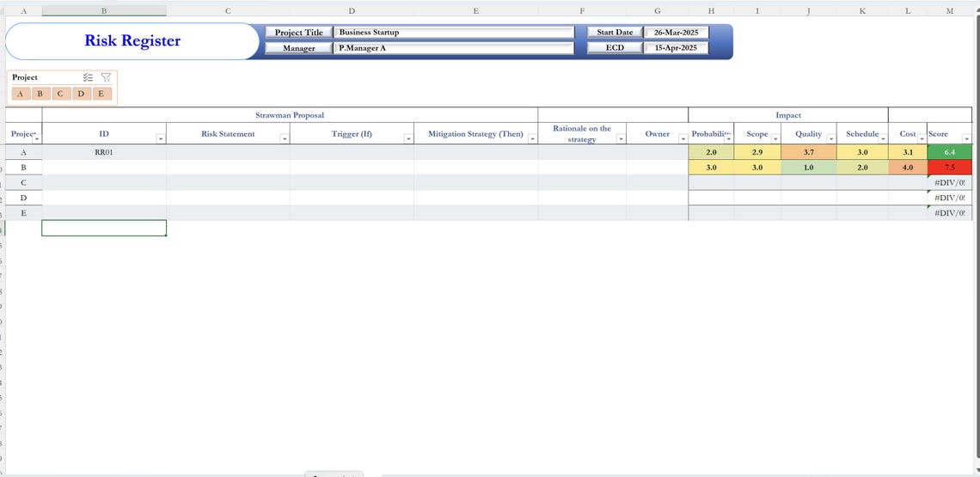Click the Manager label button
980x477 pixels.
299,48
